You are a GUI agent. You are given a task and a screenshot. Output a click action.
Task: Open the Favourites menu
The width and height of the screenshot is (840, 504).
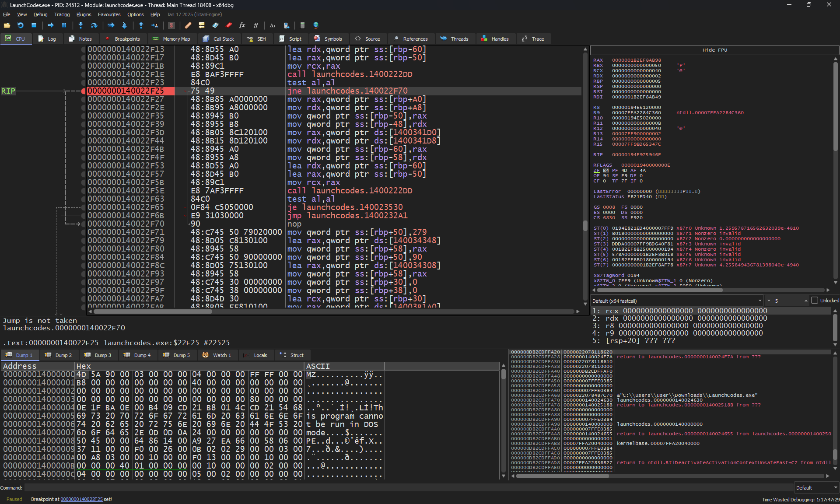pyautogui.click(x=109, y=14)
